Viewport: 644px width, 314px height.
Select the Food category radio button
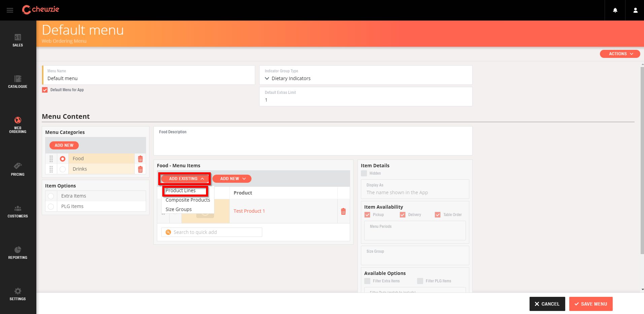coord(63,159)
